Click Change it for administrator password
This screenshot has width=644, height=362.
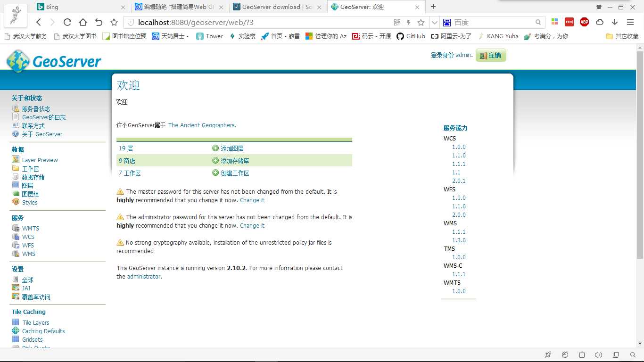(252, 226)
